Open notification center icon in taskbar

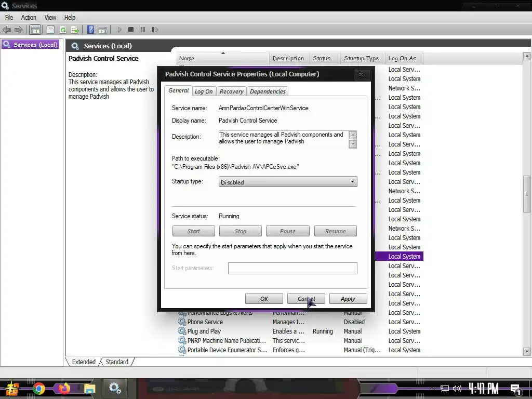516,390
